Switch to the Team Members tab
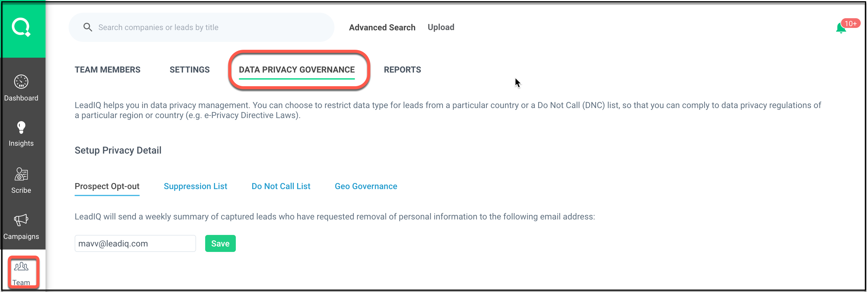The height and width of the screenshot is (292, 868). coord(107,70)
